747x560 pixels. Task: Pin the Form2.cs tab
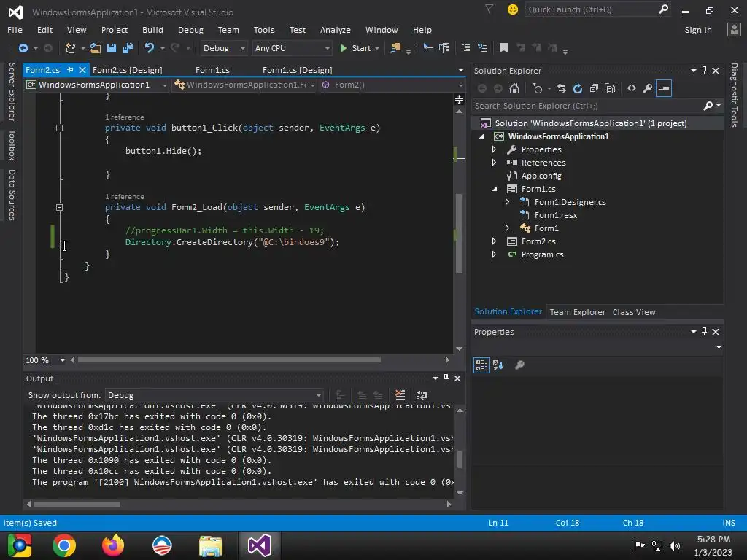click(70, 70)
